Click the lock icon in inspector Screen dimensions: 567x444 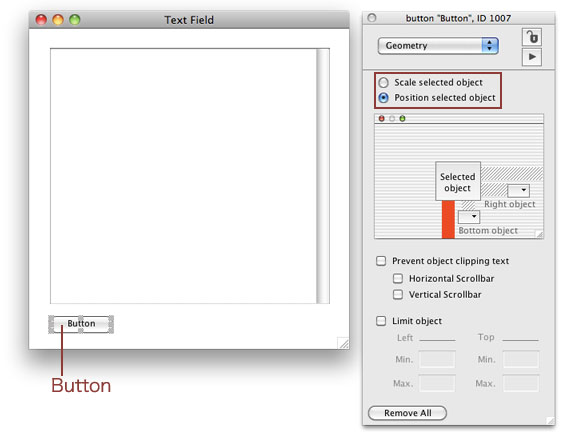532,37
